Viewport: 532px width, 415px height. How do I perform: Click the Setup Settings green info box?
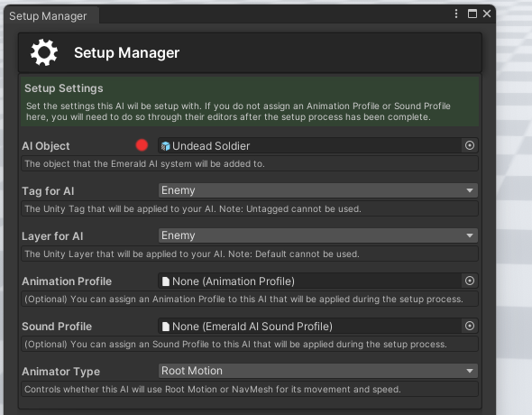(250, 102)
